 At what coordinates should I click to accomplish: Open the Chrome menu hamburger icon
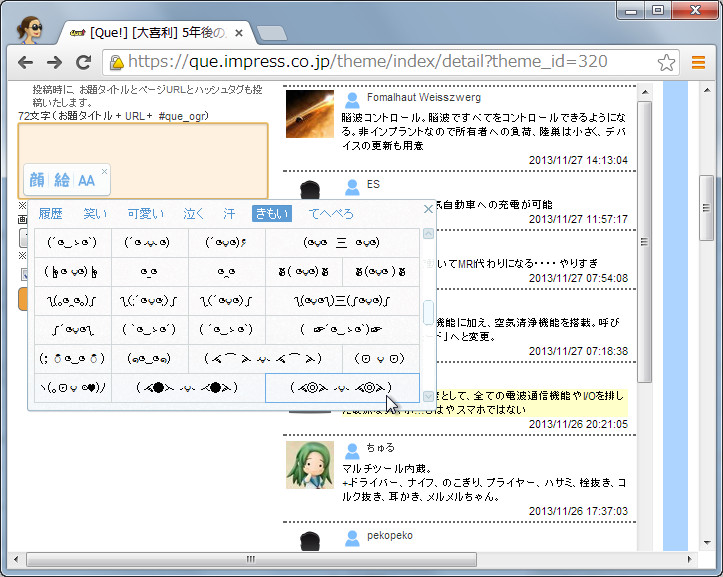tap(698, 62)
